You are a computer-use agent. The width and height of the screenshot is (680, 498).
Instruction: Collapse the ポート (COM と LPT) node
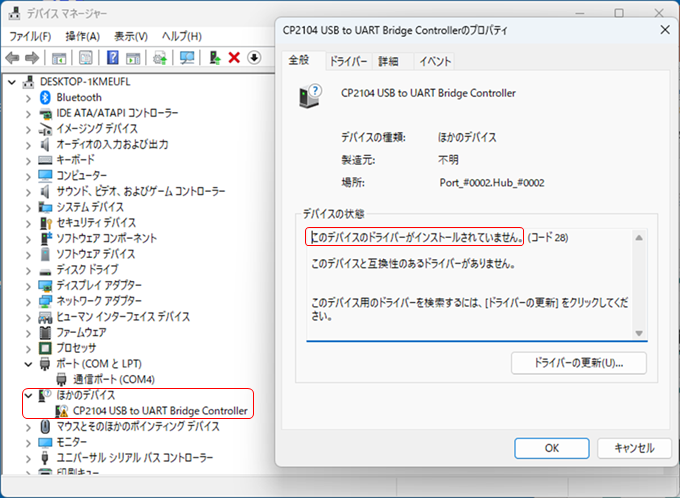(x=27, y=363)
